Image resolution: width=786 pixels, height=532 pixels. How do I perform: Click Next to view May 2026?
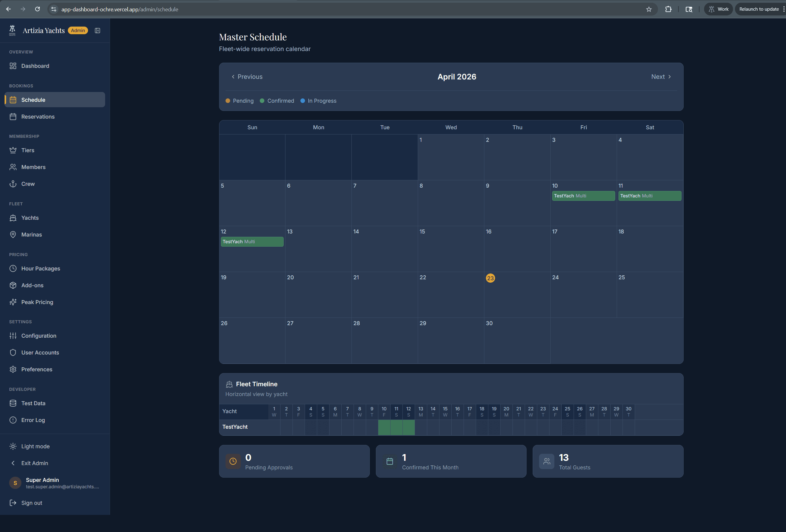(x=660, y=76)
